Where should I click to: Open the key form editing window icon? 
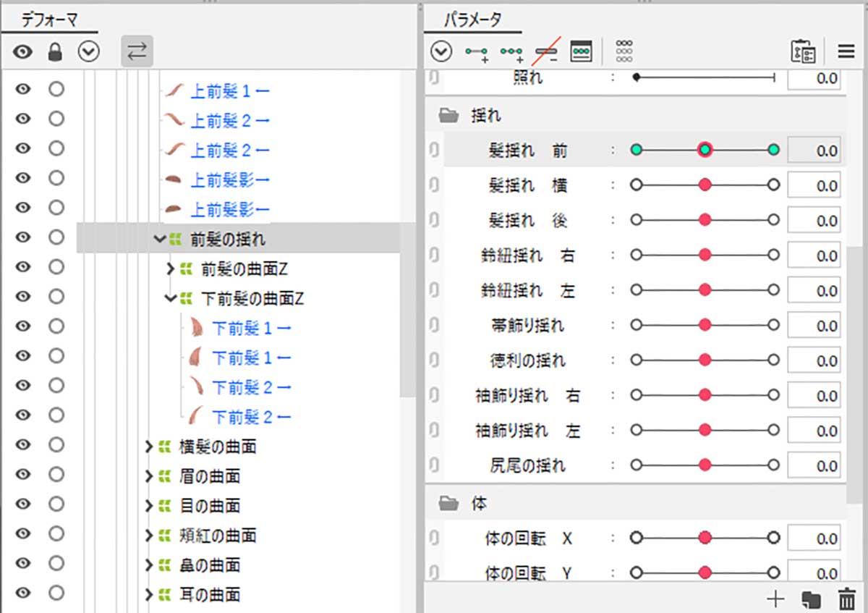(x=582, y=51)
